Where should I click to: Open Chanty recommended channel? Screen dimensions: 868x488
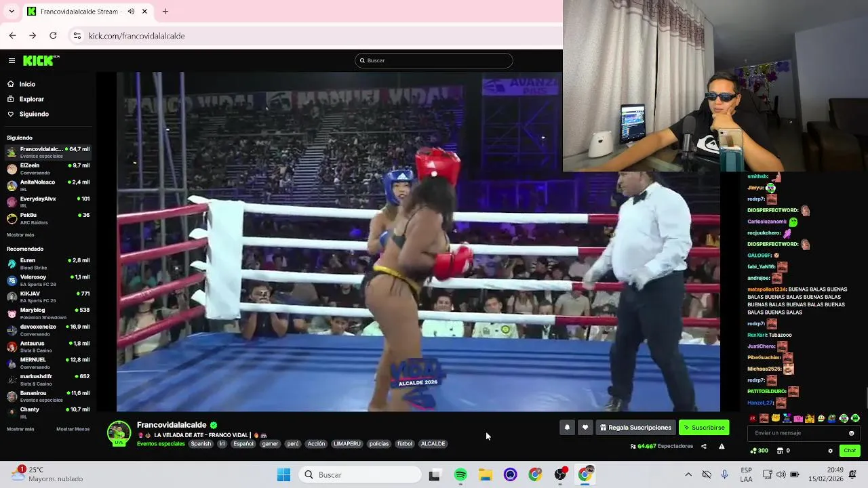coord(47,413)
